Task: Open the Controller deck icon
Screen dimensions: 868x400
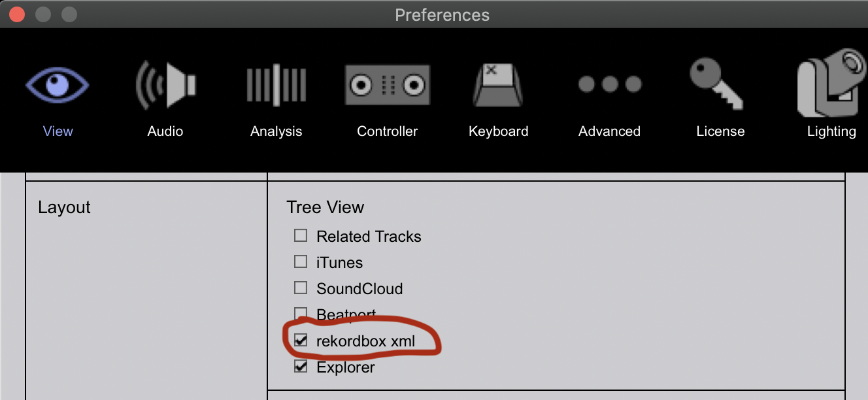Action: pos(387,85)
